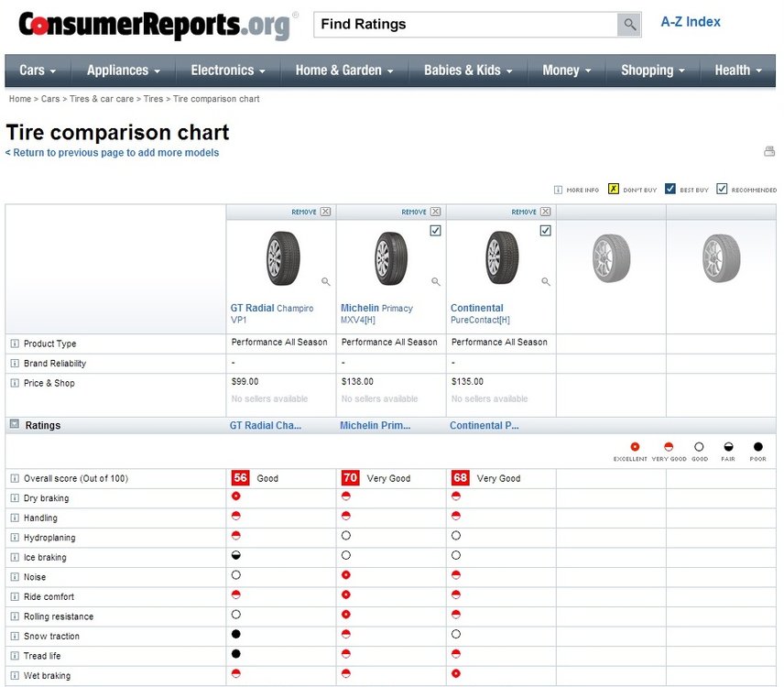784x687 pixels.
Task: Return to previous page to add models
Action: 112,152
